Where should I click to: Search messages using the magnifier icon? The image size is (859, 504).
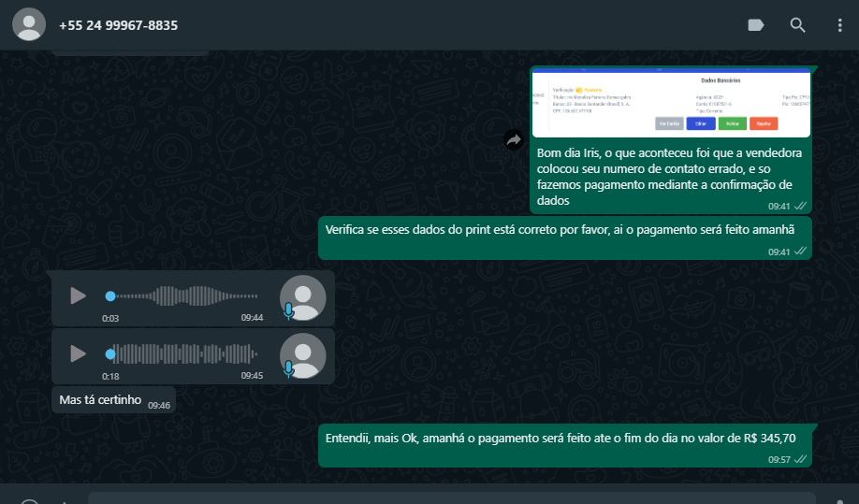pyautogui.click(x=797, y=25)
